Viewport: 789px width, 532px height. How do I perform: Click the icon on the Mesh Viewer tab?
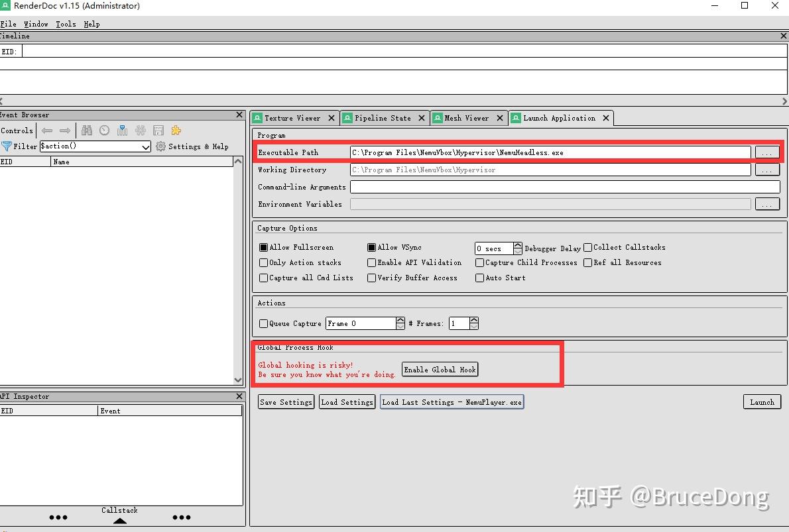438,118
